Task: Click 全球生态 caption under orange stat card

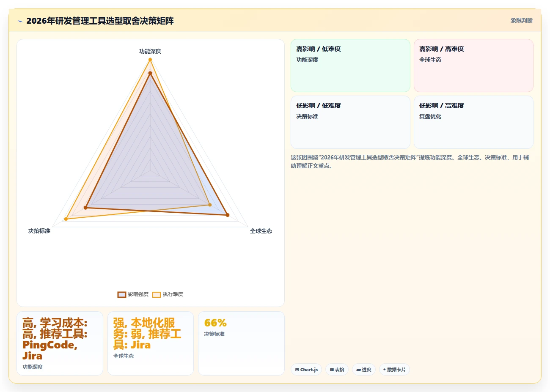Action: [x=124, y=356]
